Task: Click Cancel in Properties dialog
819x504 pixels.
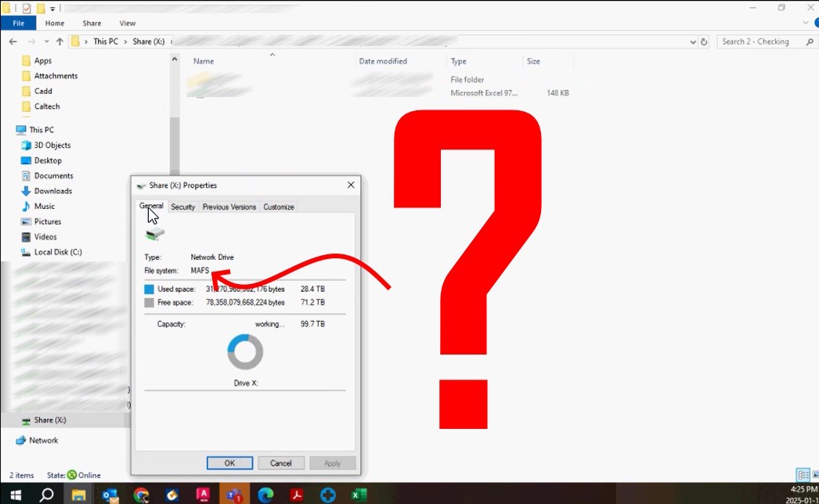Action: pos(280,463)
